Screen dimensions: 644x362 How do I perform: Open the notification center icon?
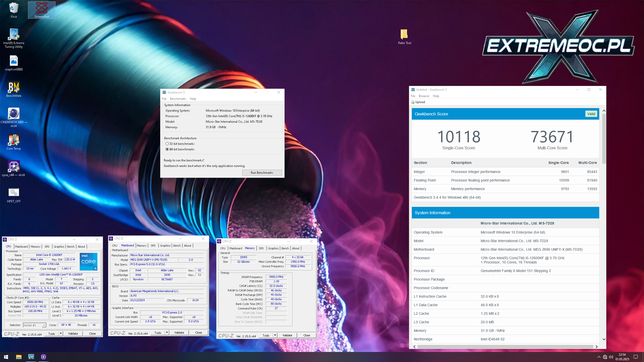636,357
